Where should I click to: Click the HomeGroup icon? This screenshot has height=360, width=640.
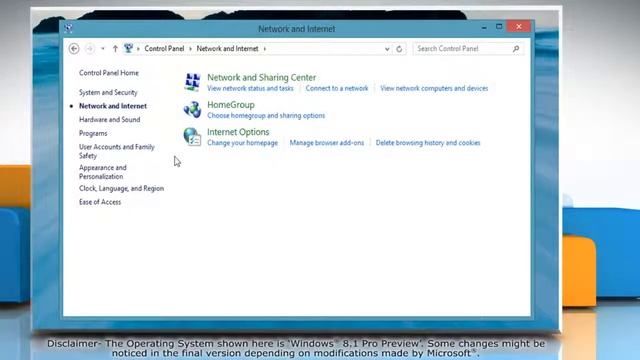tap(192, 109)
